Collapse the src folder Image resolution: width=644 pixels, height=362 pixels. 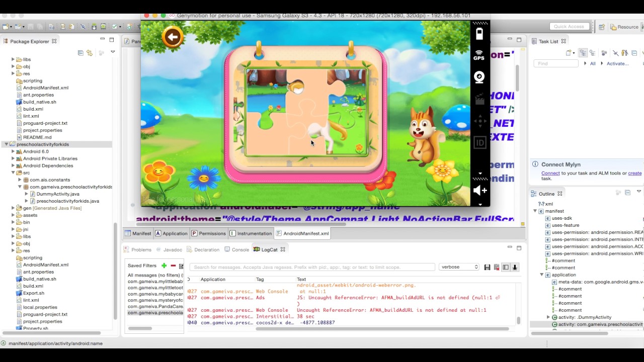13,172
